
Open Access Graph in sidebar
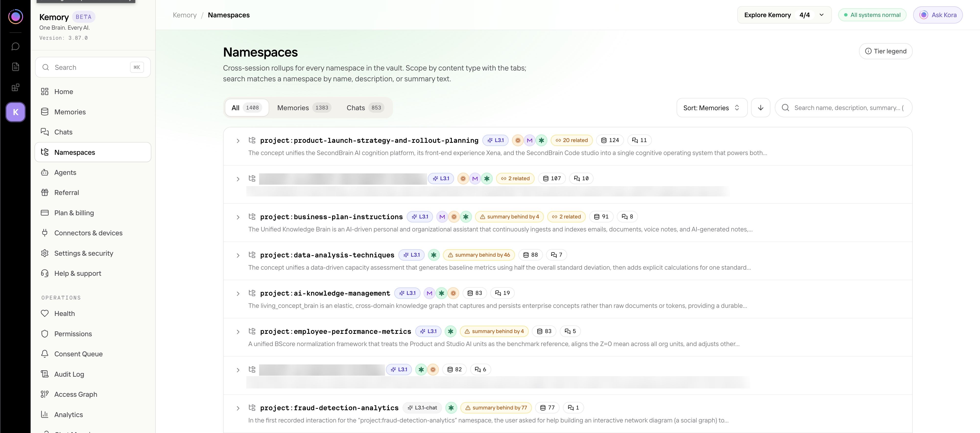pyautogui.click(x=93, y=394)
